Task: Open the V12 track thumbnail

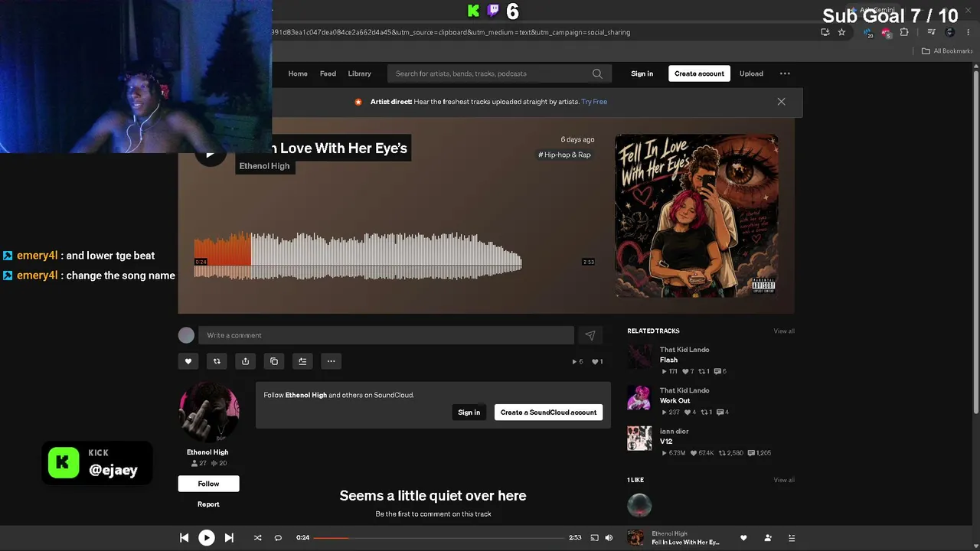Action: point(639,439)
